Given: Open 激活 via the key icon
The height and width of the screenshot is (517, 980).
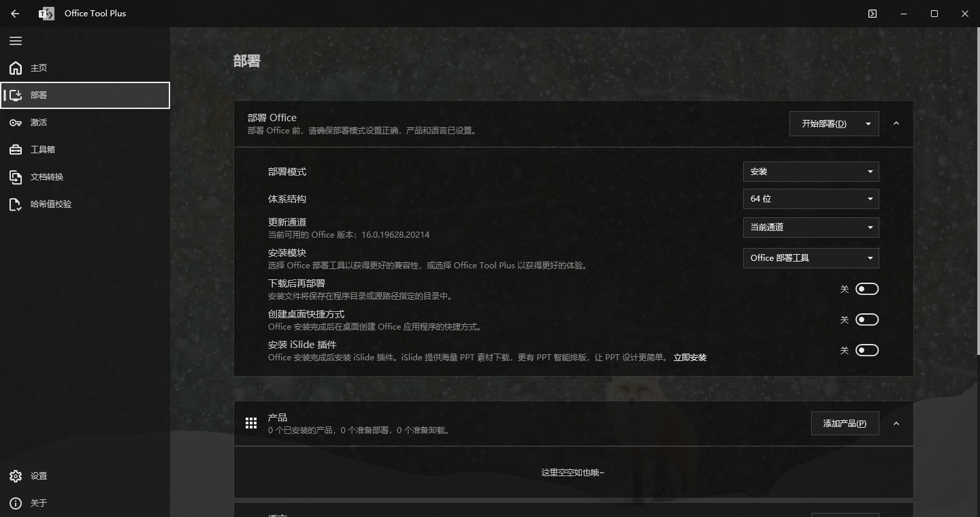Looking at the screenshot, I should [16, 123].
